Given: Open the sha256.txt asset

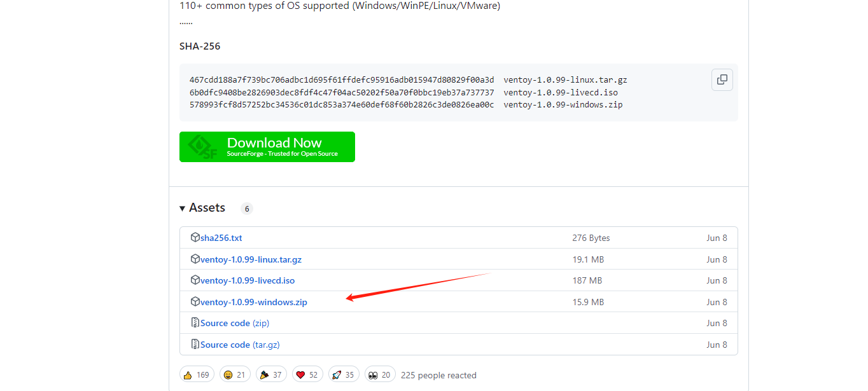Looking at the screenshot, I should (221, 238).
